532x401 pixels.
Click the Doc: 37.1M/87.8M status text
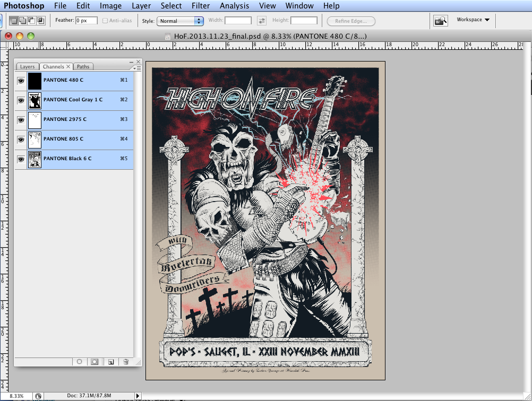[x=89, y=396]
